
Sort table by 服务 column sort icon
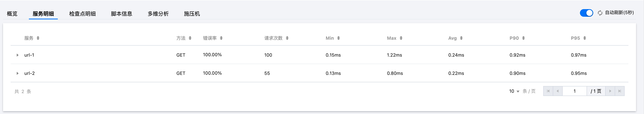pyautogui.click(x=38, y=38)
